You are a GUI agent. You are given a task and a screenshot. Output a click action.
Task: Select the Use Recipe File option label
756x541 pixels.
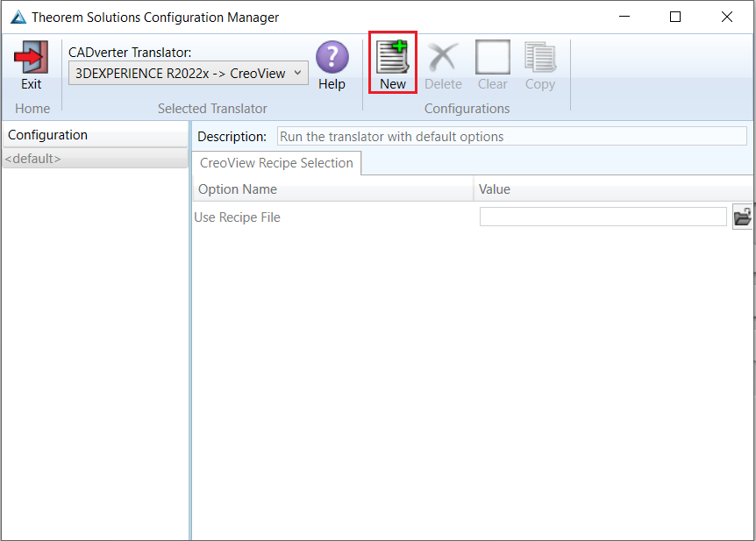pos(237,217)
